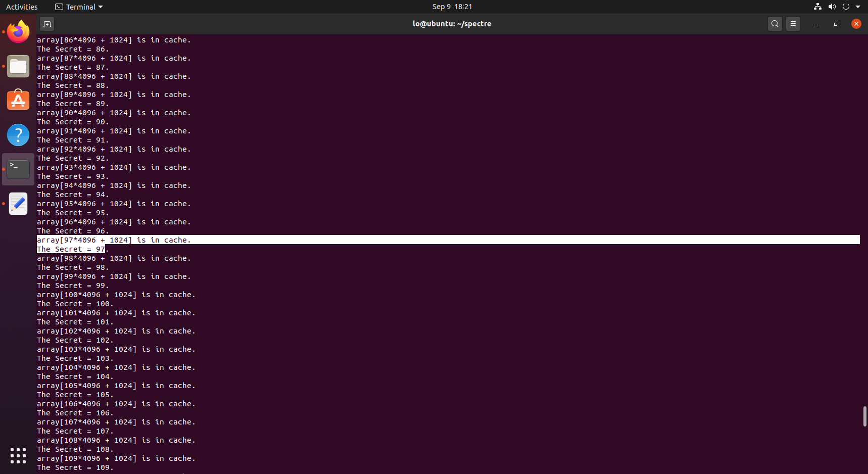The height and width of the screenshot is (474, 868).
Task: Show Applications grid
Action: (18, 455)
